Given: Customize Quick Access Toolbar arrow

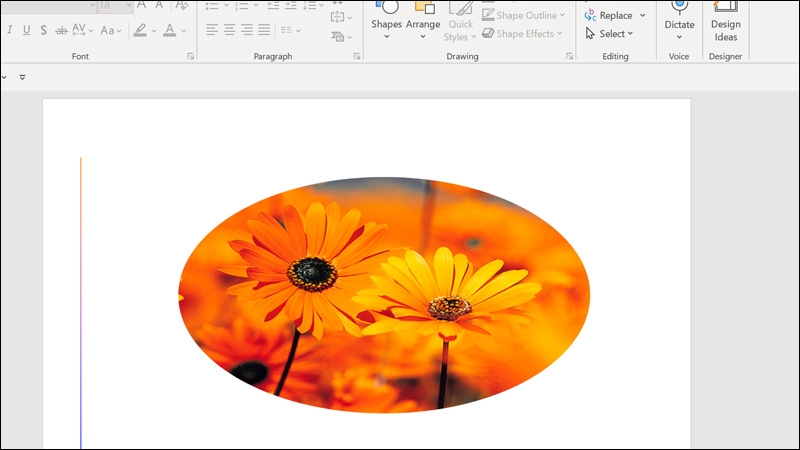Looking at the screenshot, I should coord(22,78).
